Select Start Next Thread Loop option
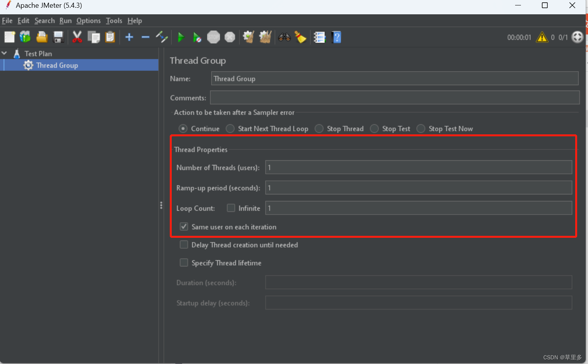 [230, 129]
